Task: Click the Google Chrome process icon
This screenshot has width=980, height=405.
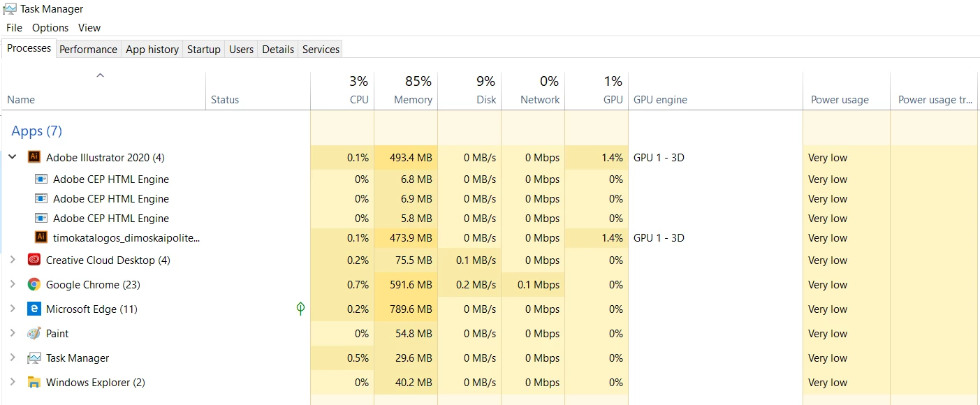Action: (x=34, y=284)
